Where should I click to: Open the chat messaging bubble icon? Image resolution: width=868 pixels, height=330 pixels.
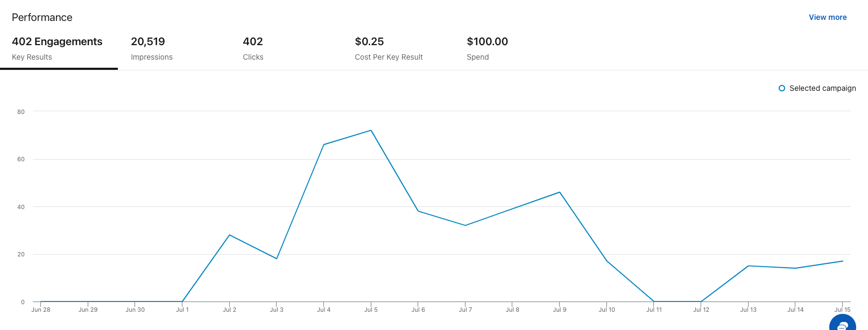pyautogui.click(x=842, y=325)
